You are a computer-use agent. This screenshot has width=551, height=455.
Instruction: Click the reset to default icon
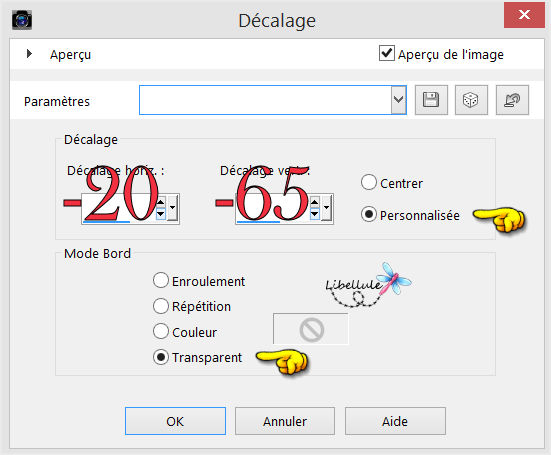[512, 100]
